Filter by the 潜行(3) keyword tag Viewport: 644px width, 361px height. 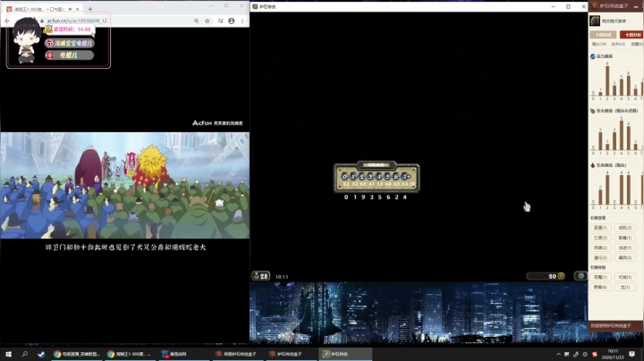(600, 257)
